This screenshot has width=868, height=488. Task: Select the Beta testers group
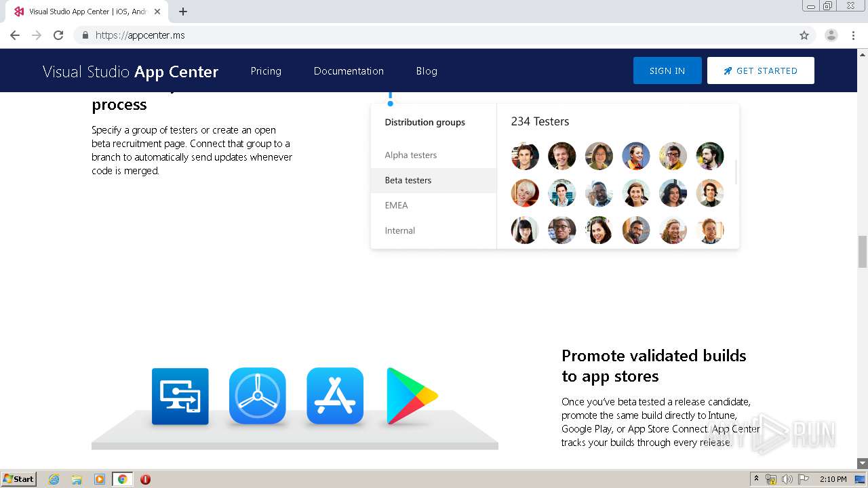pos(434,180)
